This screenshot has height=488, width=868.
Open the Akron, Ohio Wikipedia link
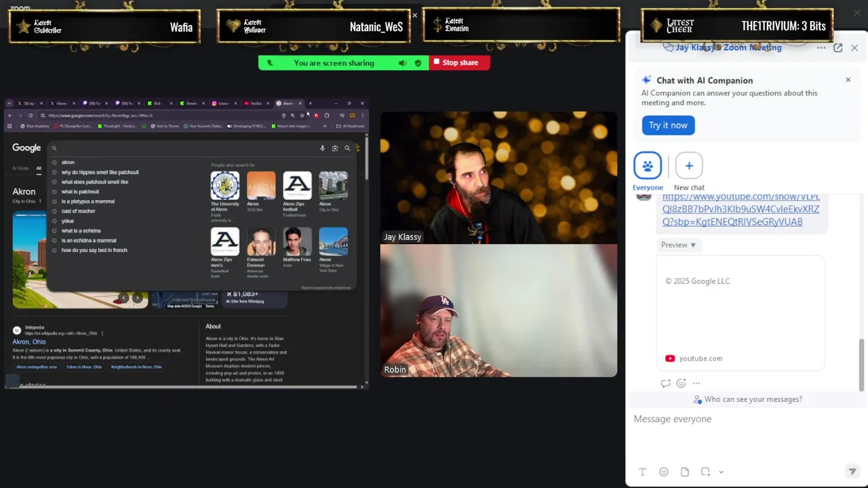(29, 342)
